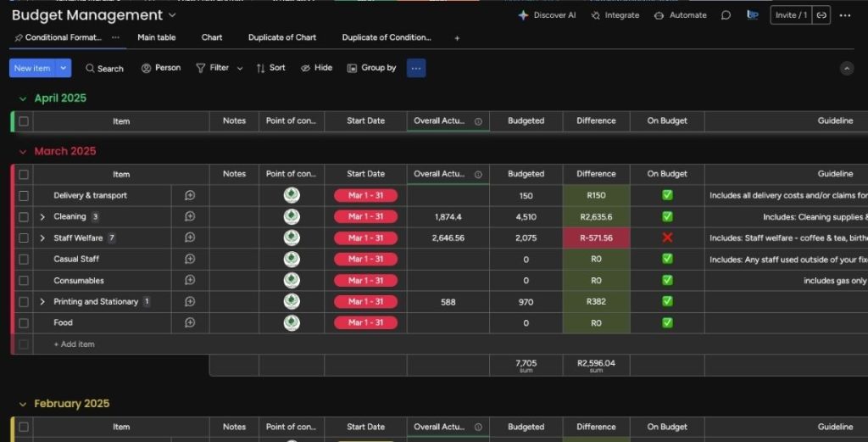Check the March 2025 select-all header checkbox
The width and height of the screenshot is (868, 442).
pos(24,174)
